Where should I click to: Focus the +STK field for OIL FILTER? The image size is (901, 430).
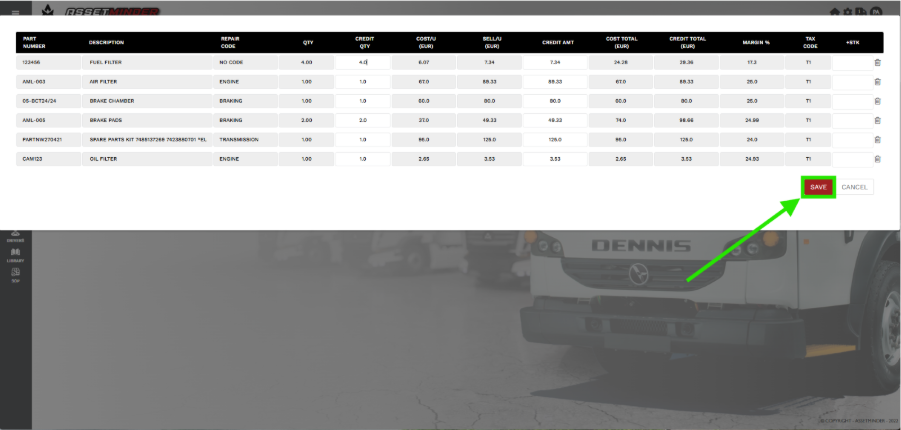coord(853,159)
